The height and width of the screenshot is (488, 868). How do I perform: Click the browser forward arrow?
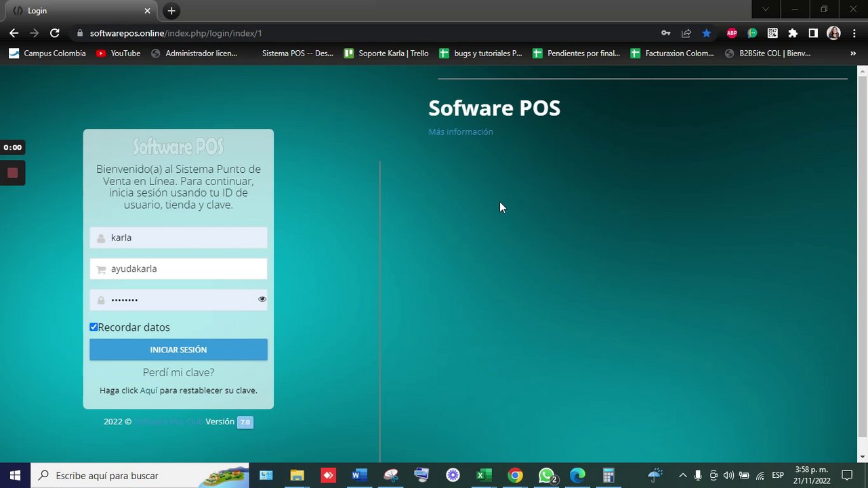coord(34,33)
